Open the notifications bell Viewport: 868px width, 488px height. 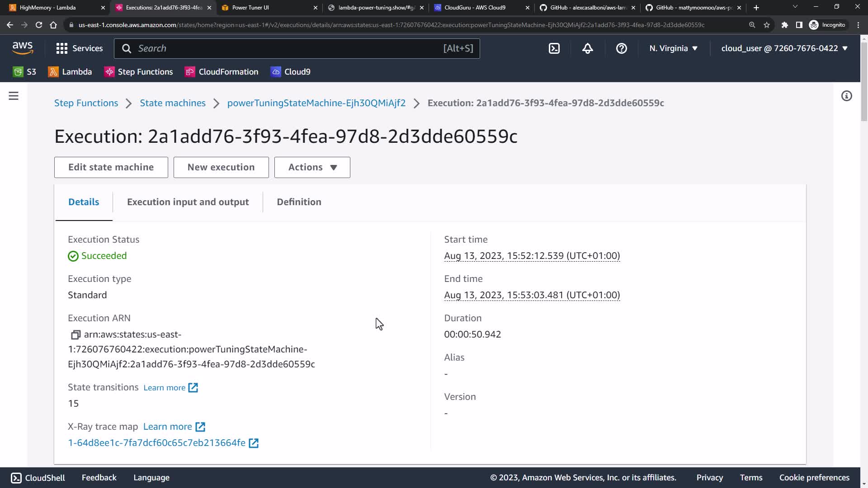(587, 48)
